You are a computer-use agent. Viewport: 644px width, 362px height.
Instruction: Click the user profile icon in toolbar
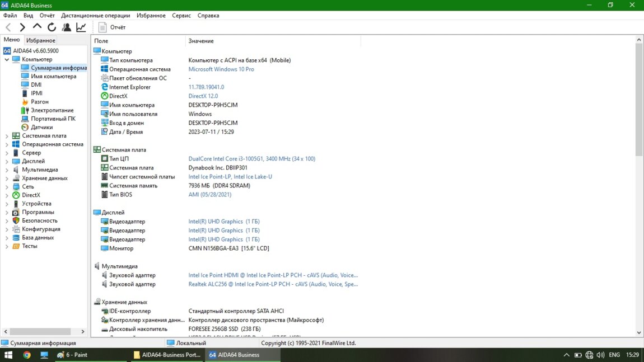point(67,27)
